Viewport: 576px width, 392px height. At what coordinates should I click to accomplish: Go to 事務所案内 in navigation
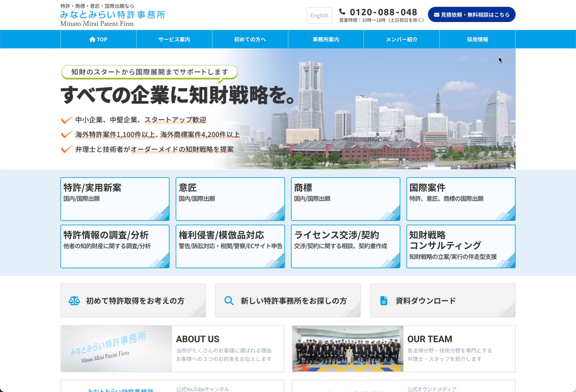[326, 40]
